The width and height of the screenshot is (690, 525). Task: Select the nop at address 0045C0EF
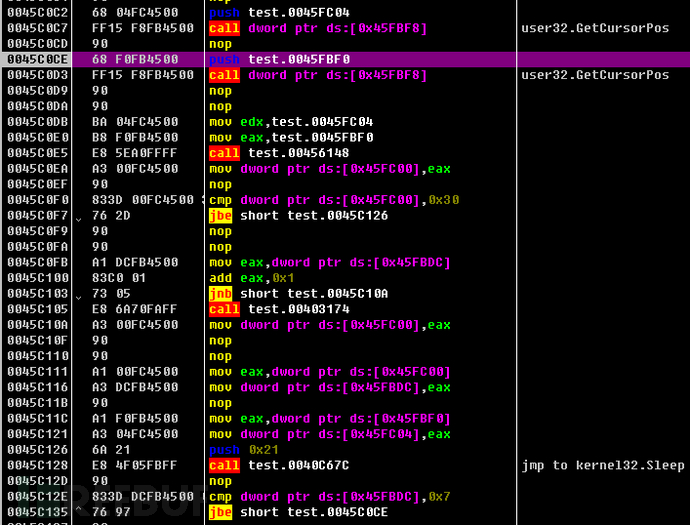pos(220,184)
